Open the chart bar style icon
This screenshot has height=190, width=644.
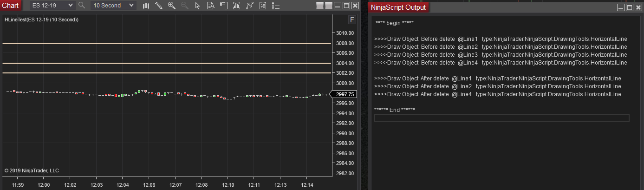click(x=146, y=6)
